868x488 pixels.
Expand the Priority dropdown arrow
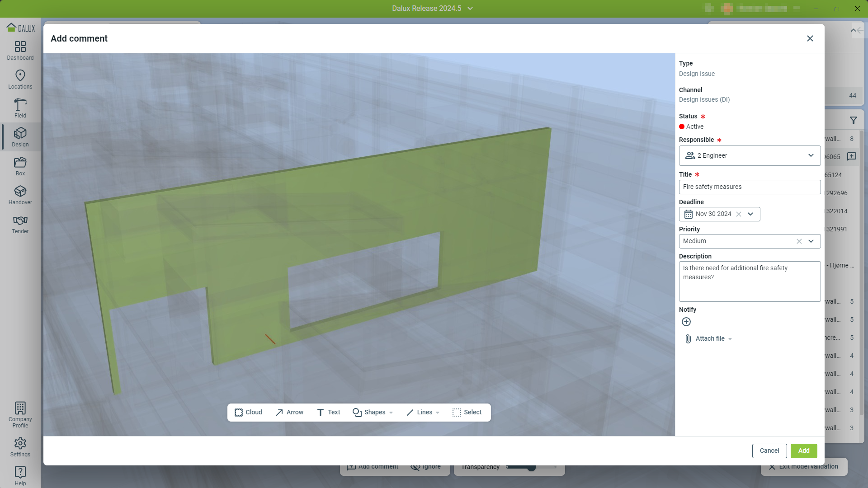coord(811,241)
